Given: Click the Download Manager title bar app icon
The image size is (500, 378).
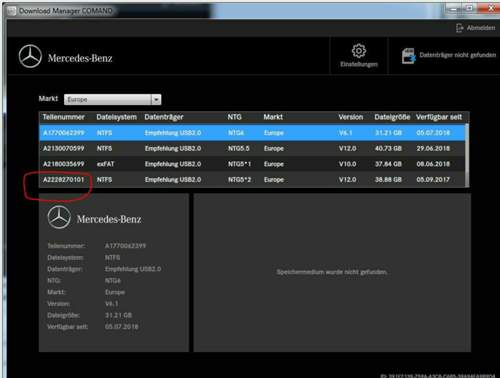Looking at the screenshot, I should click(11, 11).
